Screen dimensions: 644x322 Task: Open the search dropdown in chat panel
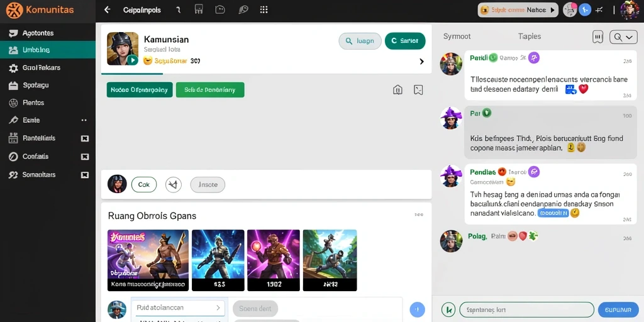coord(623,37)
